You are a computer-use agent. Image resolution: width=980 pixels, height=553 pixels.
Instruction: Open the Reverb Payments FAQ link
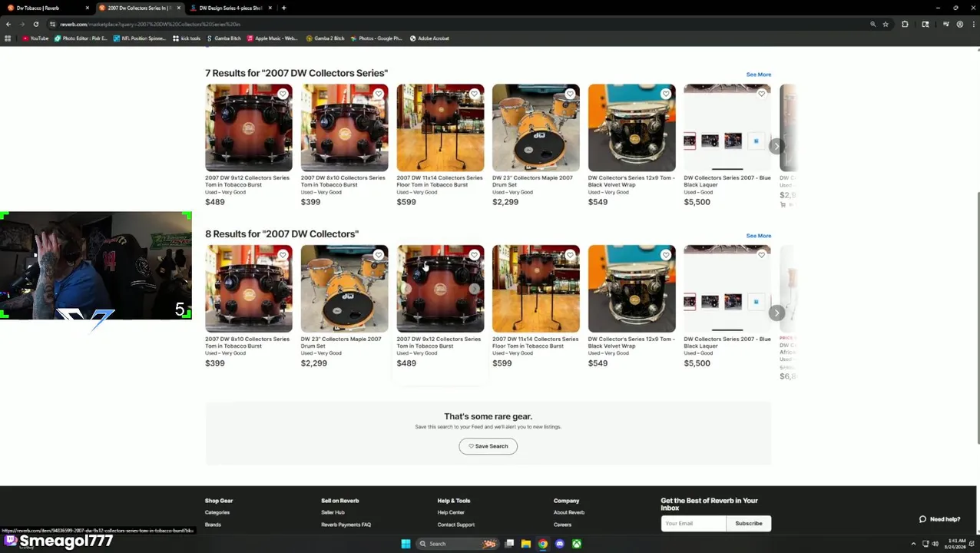(x=346, y=525)
